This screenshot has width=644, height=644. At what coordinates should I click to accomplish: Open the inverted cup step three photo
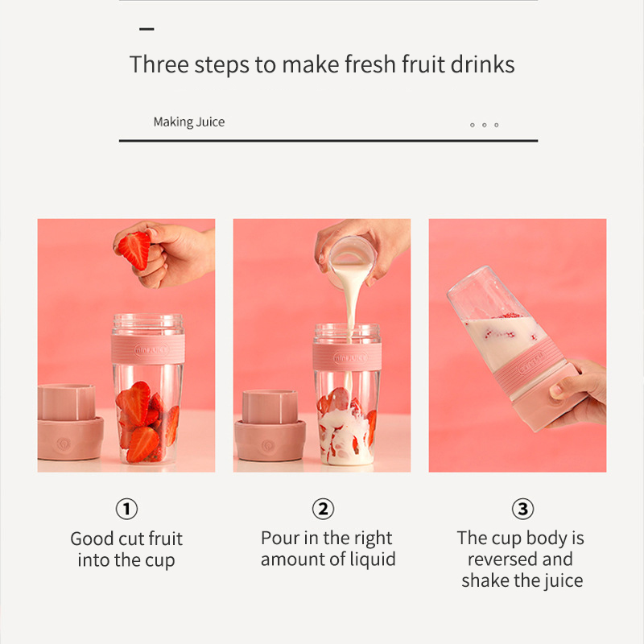[x=518, y=345]
